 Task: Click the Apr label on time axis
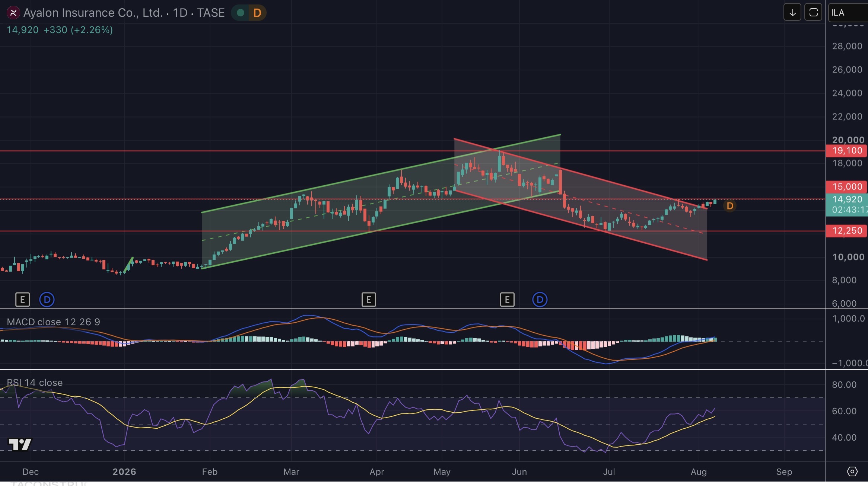[377, 472]
